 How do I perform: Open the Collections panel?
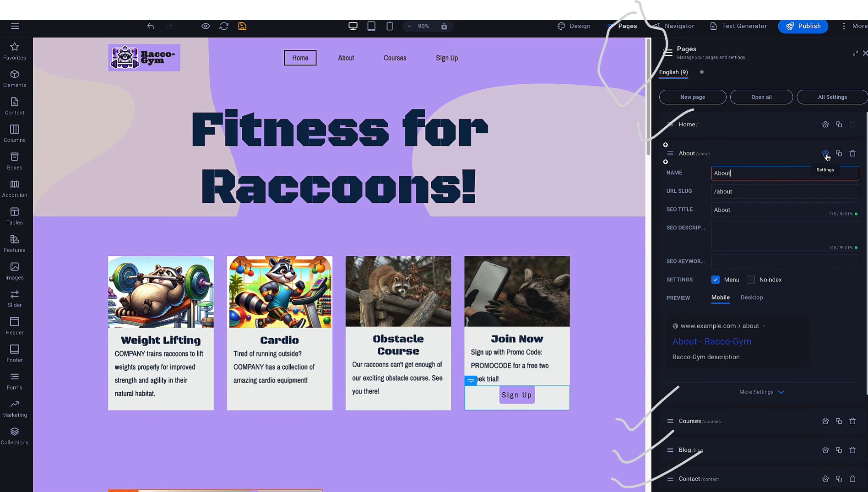point(15,436)
